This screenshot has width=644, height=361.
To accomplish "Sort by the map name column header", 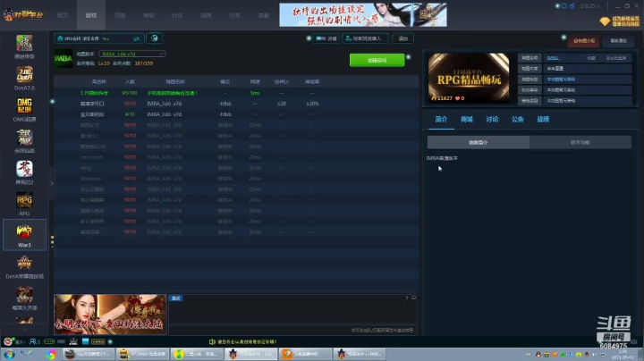I will click(175, 82).
